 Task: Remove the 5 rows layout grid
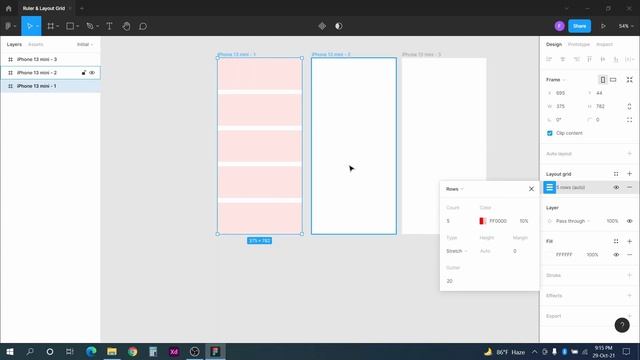tap(629, 187)
